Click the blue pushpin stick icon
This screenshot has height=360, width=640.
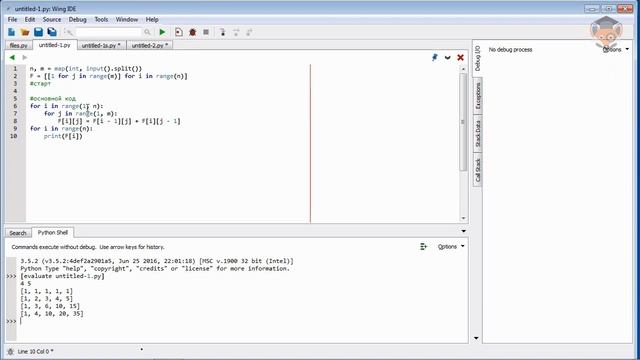point(435,58)
